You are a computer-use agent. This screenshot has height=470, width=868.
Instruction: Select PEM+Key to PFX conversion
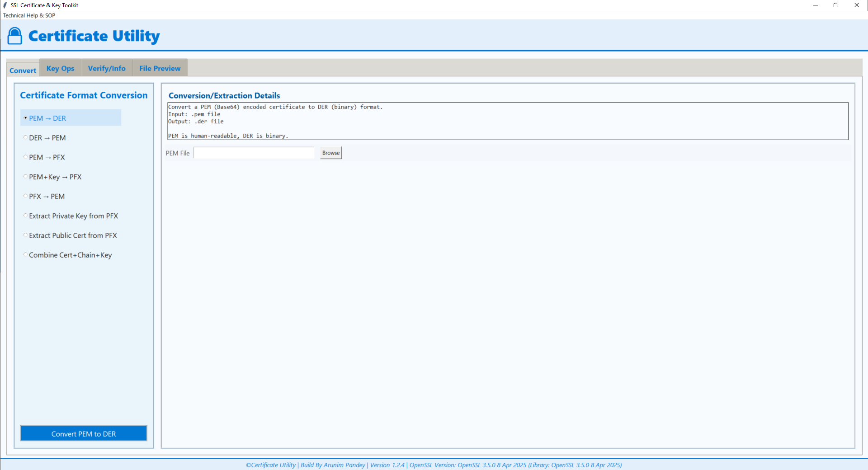[55, 177]
